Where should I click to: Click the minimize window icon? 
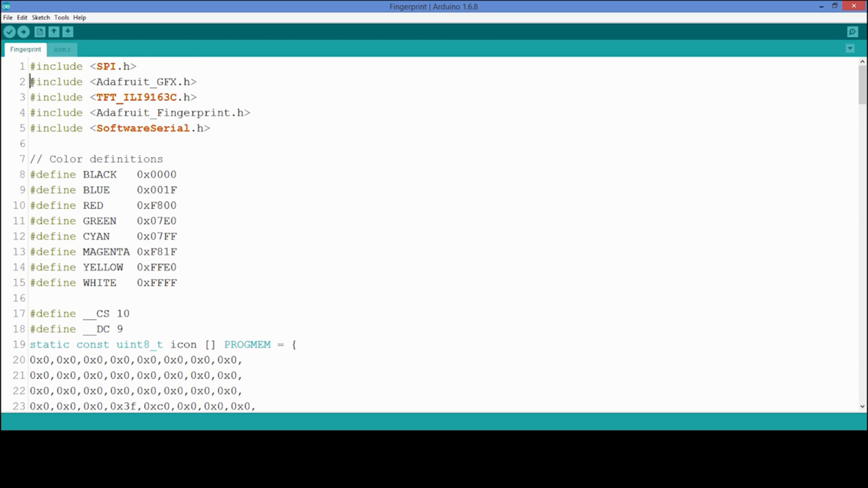821,6
